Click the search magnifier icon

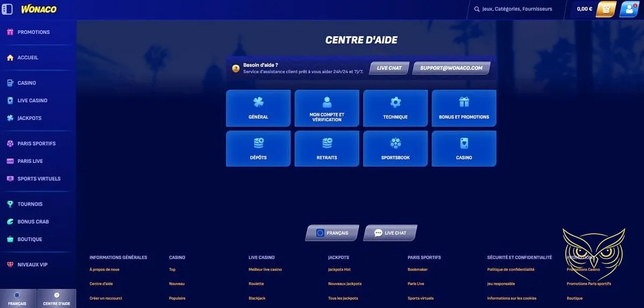click(x=477, y=9)
